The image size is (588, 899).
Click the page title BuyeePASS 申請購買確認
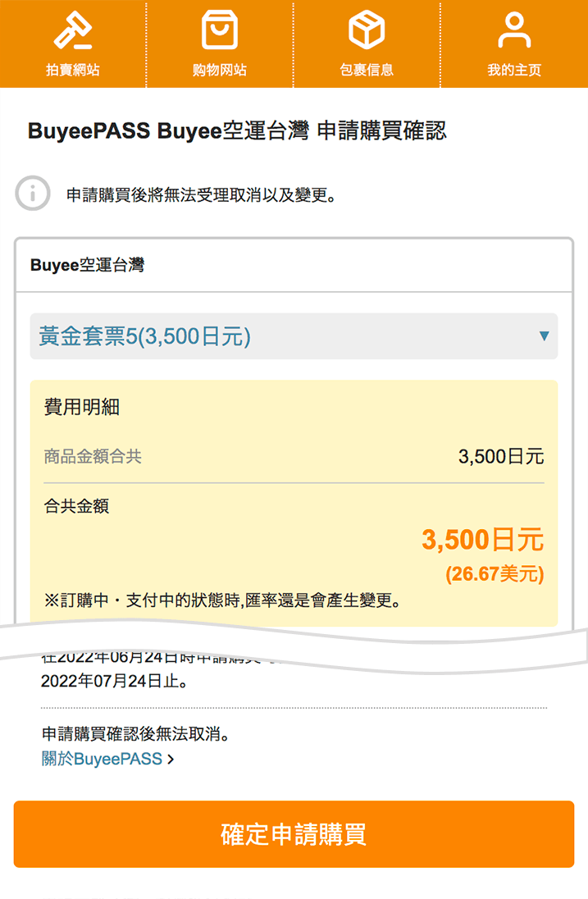237,130
